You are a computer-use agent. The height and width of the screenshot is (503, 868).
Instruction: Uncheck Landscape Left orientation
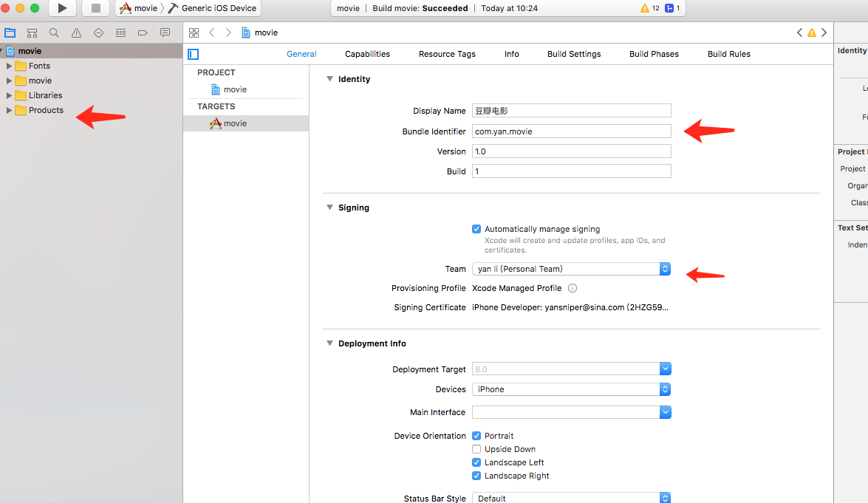click(476, 462)
